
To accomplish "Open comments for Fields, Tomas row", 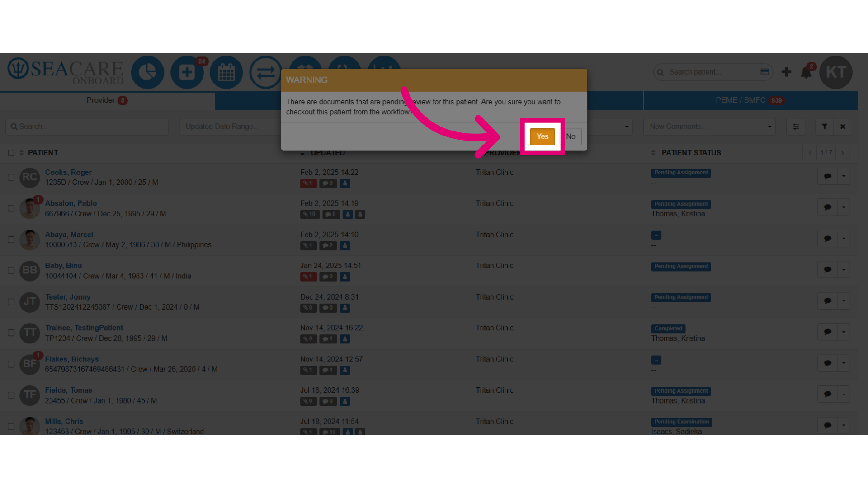I will [x=827, y=394].
